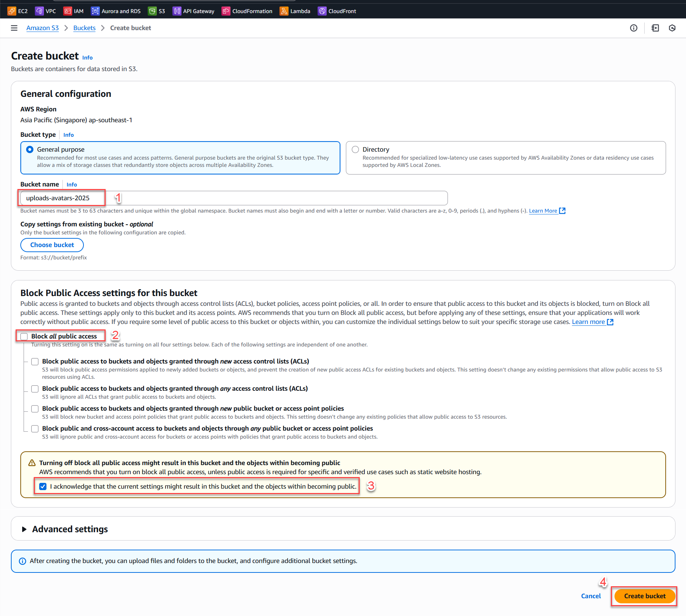Open Block Public Access Learn more link

point(588,322)
